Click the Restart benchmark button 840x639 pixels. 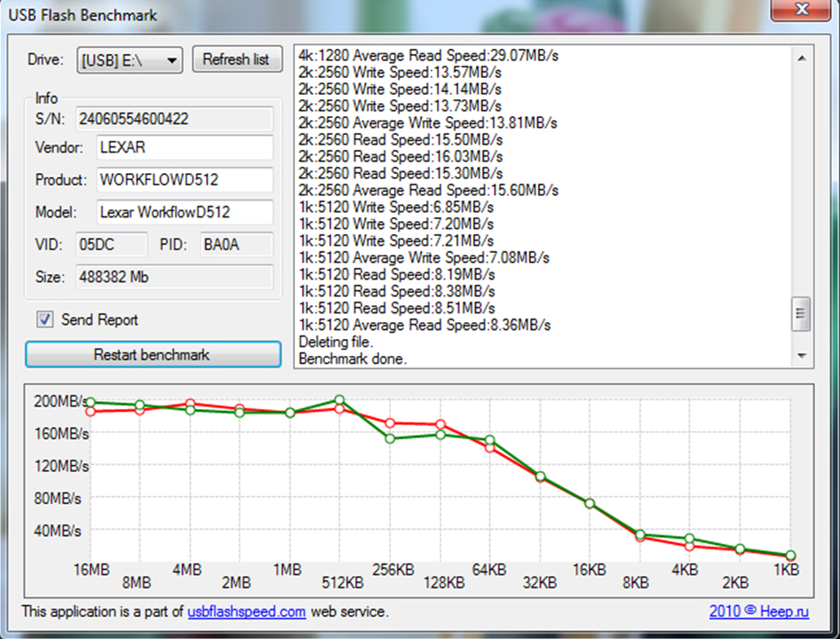[x=153, y=354]
